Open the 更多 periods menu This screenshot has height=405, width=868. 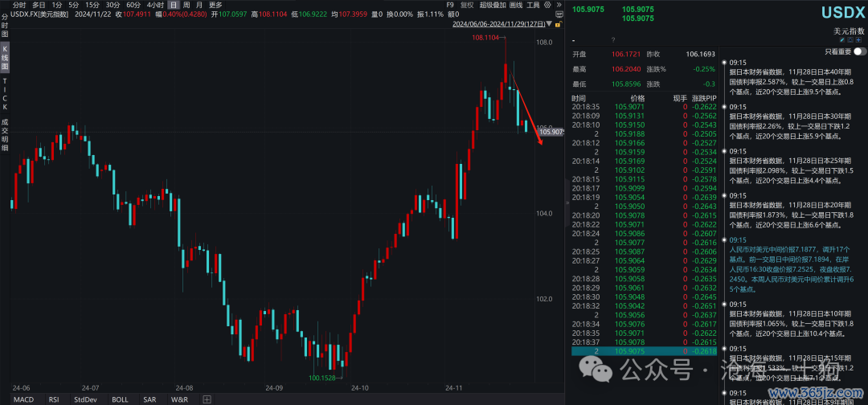coord(215,5)
